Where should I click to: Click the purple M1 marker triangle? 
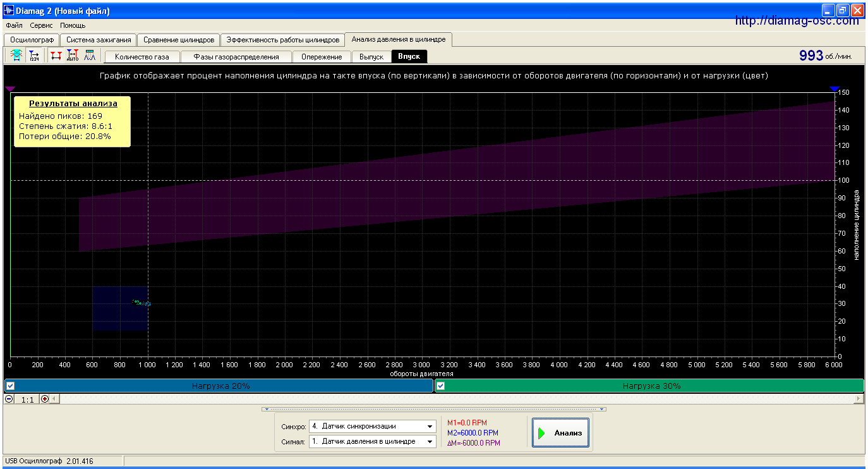9,90
